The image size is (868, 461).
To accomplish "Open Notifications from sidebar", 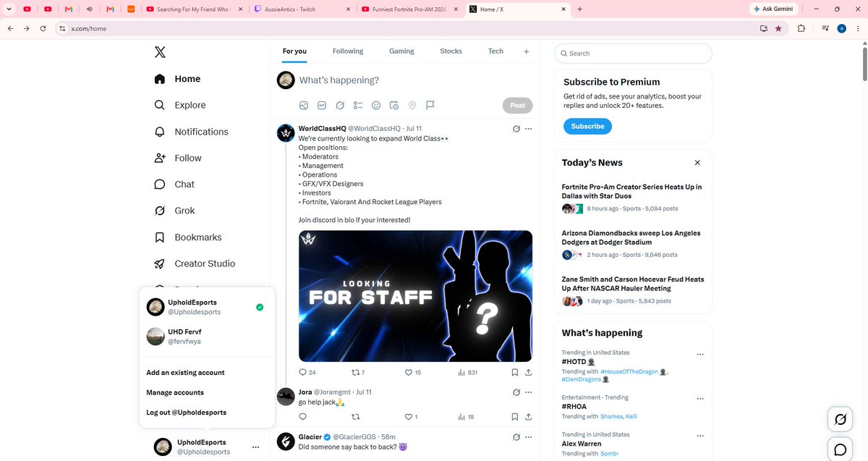I will (x=191, y=132).
